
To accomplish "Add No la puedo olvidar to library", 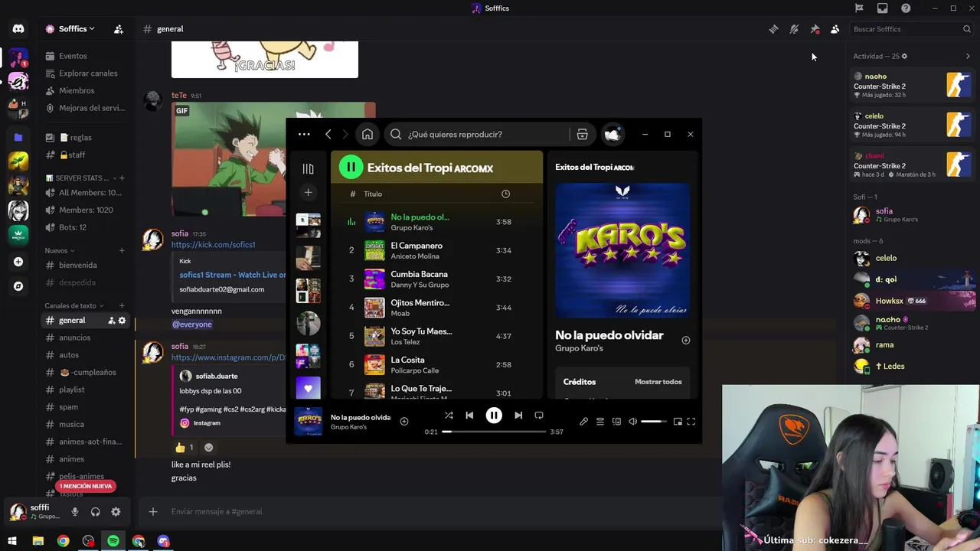I will [x=686, y=341].
